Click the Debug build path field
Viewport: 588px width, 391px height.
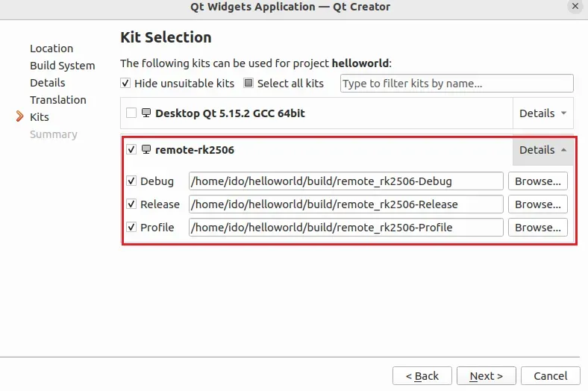click(345, 181)
